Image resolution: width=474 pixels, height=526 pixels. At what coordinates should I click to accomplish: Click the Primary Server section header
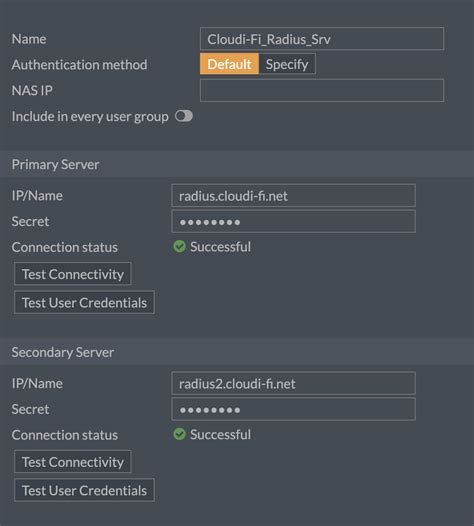237,164
